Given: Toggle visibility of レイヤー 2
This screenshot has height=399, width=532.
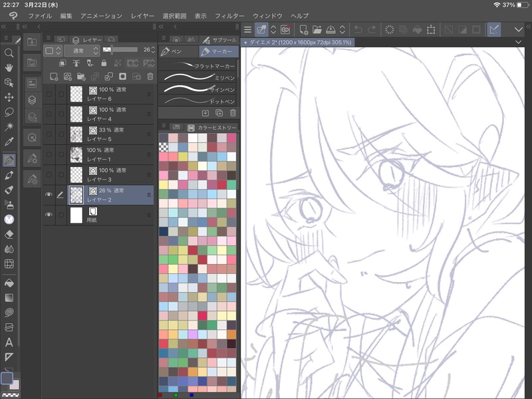Looking at the screenshot, I should pos(49,194).
